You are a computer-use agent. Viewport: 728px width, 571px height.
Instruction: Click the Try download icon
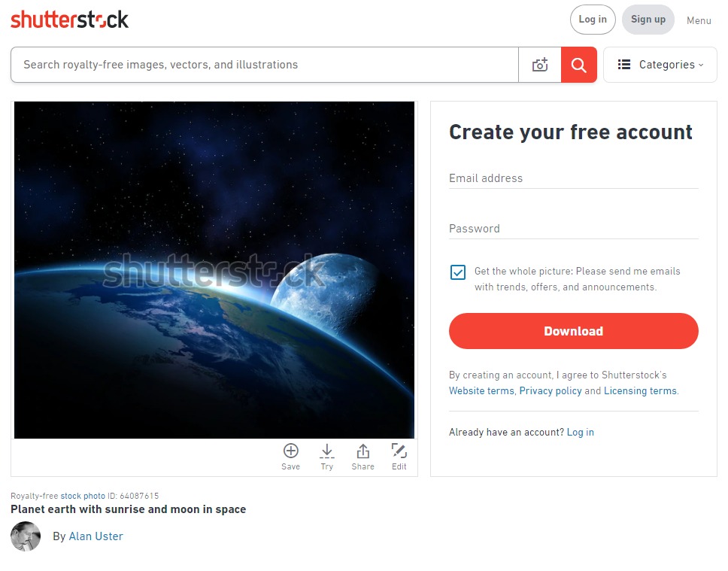pyautogui.click(x=327, y=457)
